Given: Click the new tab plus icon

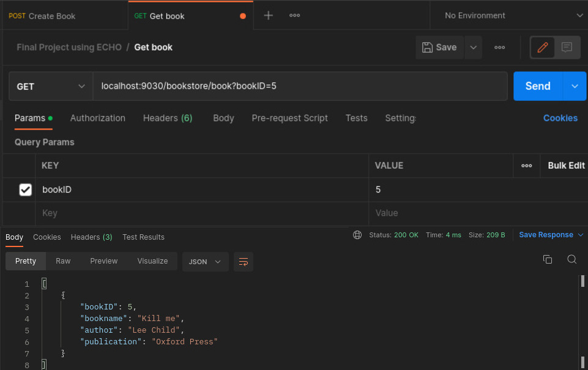Looking at the screenshot, I should [x=268, y=15].
